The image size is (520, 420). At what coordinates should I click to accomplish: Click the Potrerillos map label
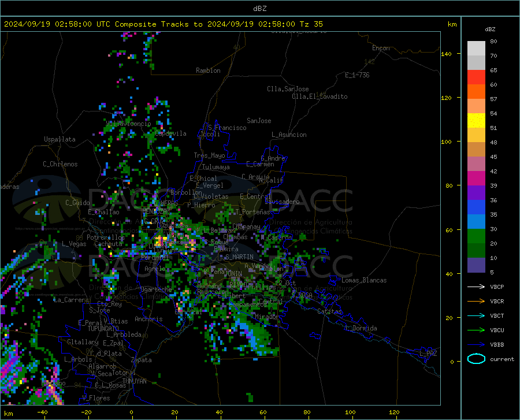coord(106,237)
